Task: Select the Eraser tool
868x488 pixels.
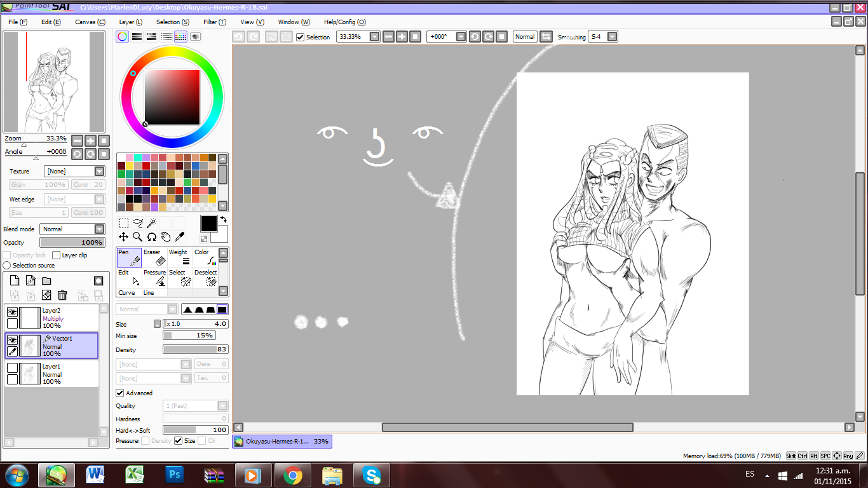Action: [x=154, y=257]
